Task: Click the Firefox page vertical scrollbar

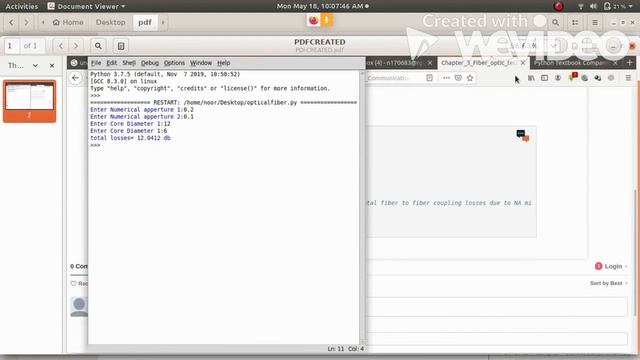Action: (x=636, y=253)
